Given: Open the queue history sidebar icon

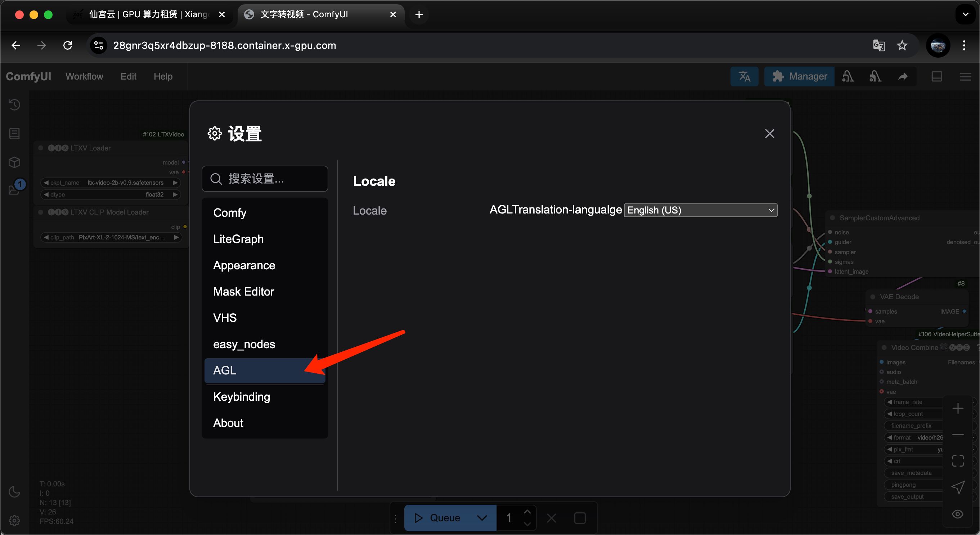Looking at the screenshot, I should 14,105.
